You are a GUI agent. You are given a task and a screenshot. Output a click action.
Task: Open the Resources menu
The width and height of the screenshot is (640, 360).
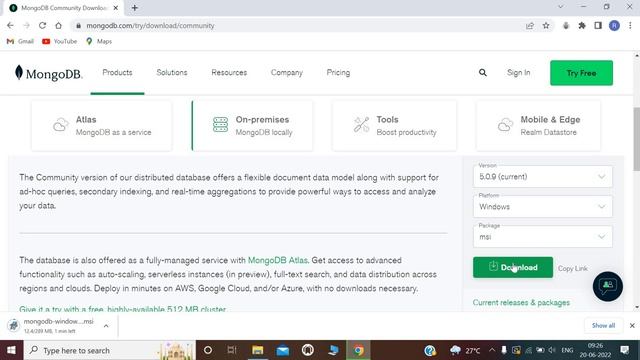point(229,73)
